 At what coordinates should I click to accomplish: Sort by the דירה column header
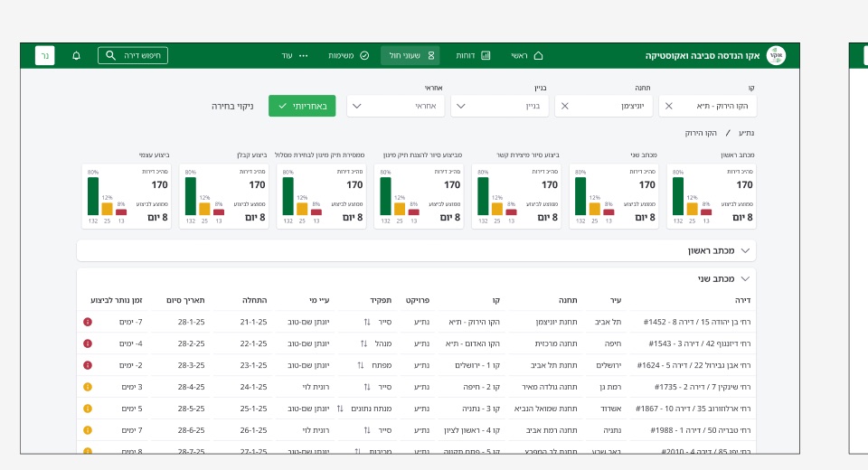click(x=743, y=300)
